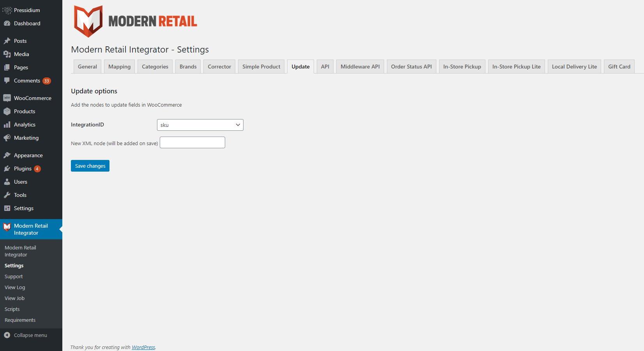Open the Products menu label
The image size is (644, 351).
(x=25, y=111)
